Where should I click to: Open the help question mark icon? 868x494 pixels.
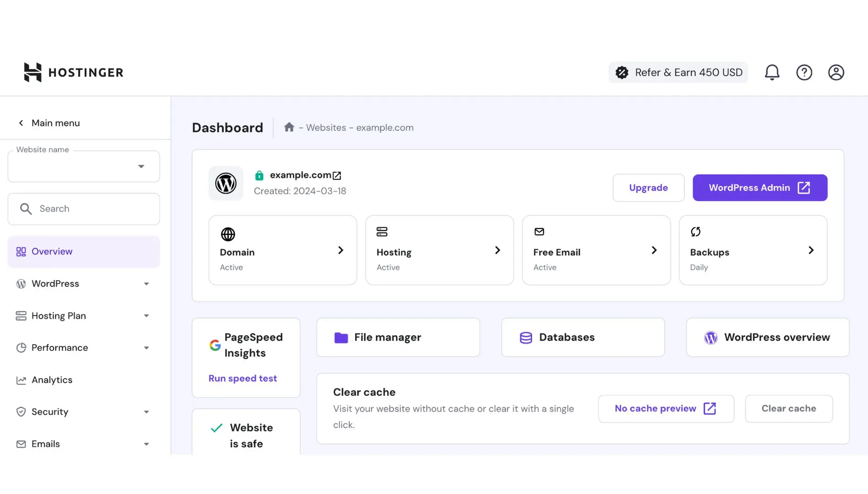804,72
